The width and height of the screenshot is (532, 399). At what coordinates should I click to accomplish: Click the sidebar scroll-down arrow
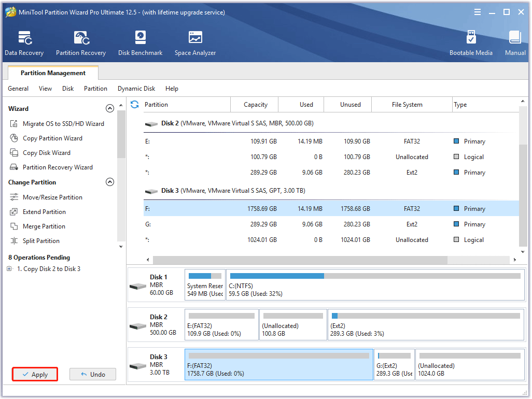121,247
